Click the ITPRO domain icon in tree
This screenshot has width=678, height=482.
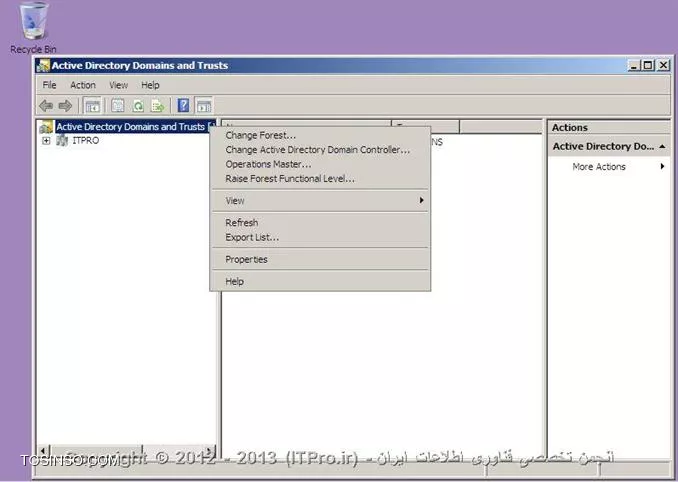62,140
